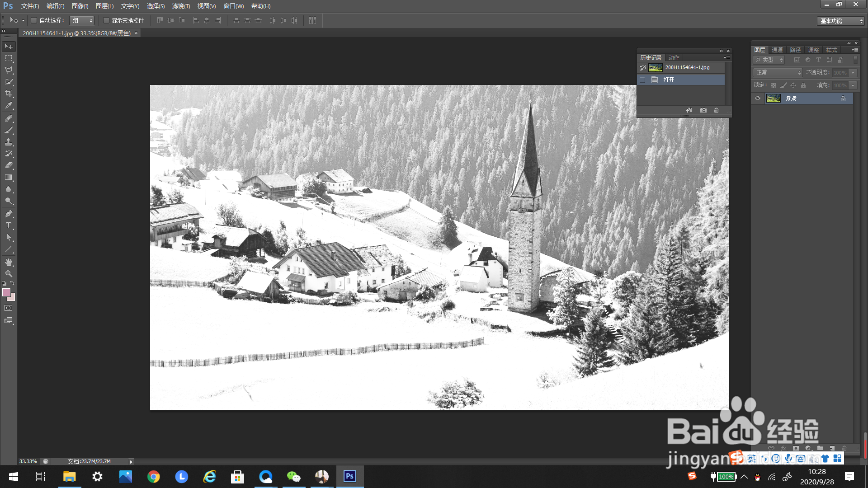Select the Horizontal Type tool

pyautogui.click(x=9, y=225)
